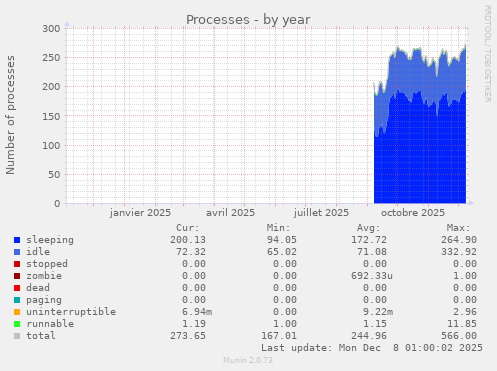Click the 'Avg:' column header

tap(369, 228)
